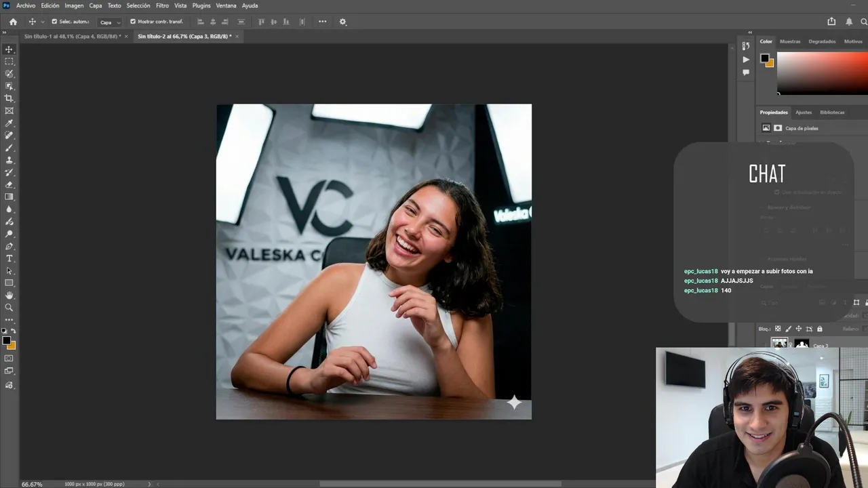Select the Path Selection tool
Screen dimensions: 868x488
coord(9,270)
